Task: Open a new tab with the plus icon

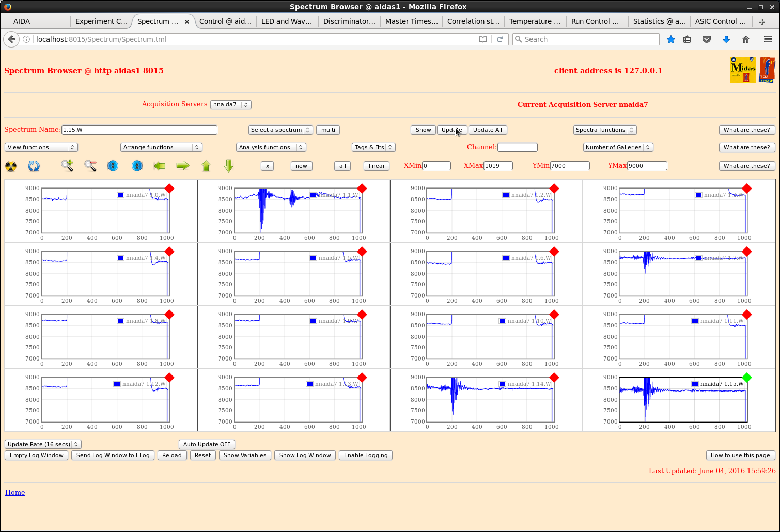Action: pyautogui.click(x=762, y=21)
